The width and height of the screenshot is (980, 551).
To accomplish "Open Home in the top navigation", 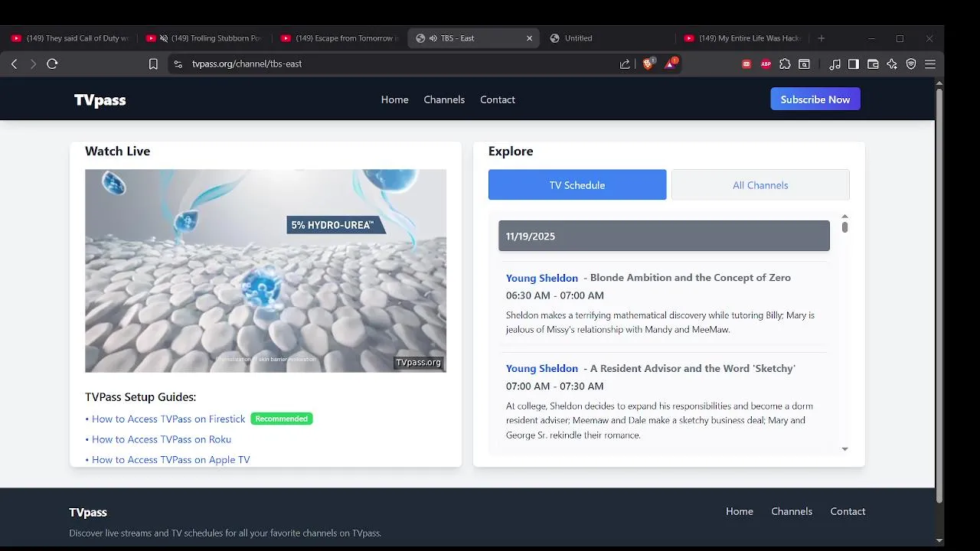I will pyautogui.click(x=395, y=100).
